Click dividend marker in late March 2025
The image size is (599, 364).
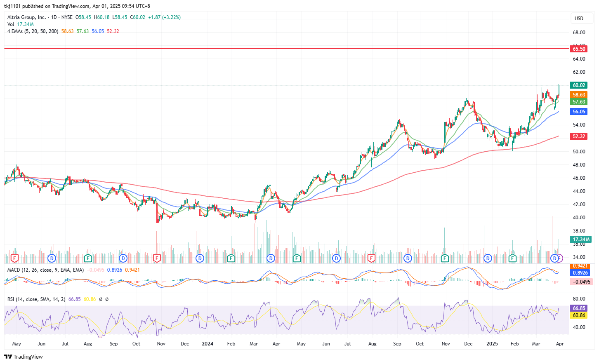(x=554, y=258)
